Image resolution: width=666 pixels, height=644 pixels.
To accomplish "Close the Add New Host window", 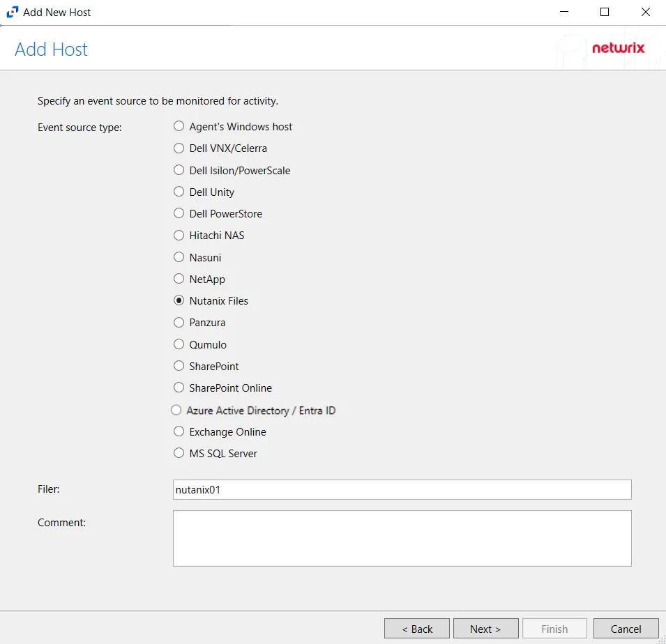I will coord(645,12).
